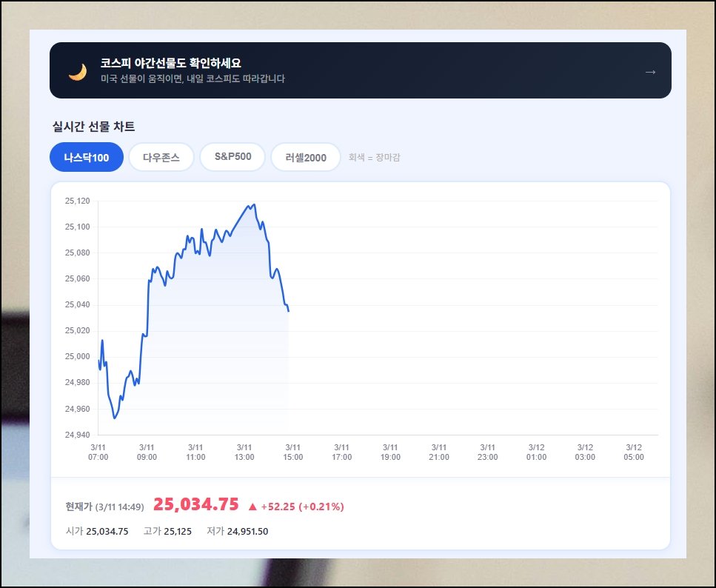This screenshot has height=588, width=716.
Task: Click the right arrow on KOSPI banner
Action: click(x=650, y=72)
